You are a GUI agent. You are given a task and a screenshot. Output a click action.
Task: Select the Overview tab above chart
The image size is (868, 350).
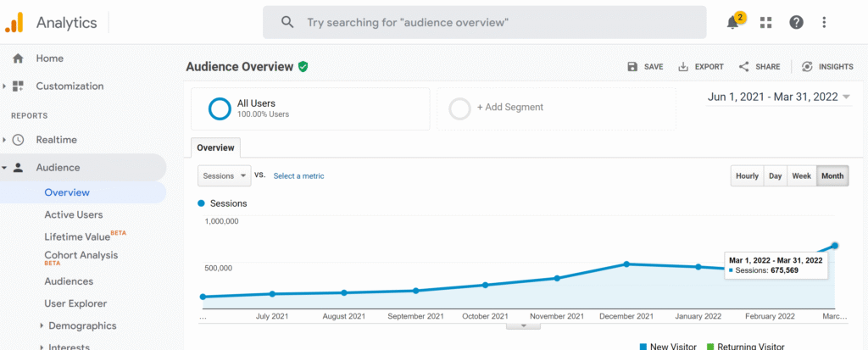pos(215,147)
